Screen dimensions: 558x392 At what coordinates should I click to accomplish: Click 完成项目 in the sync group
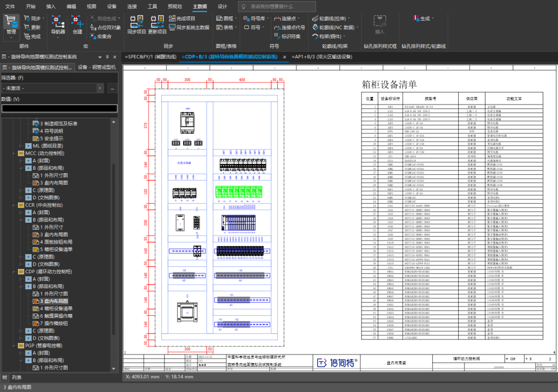point(182,18)
